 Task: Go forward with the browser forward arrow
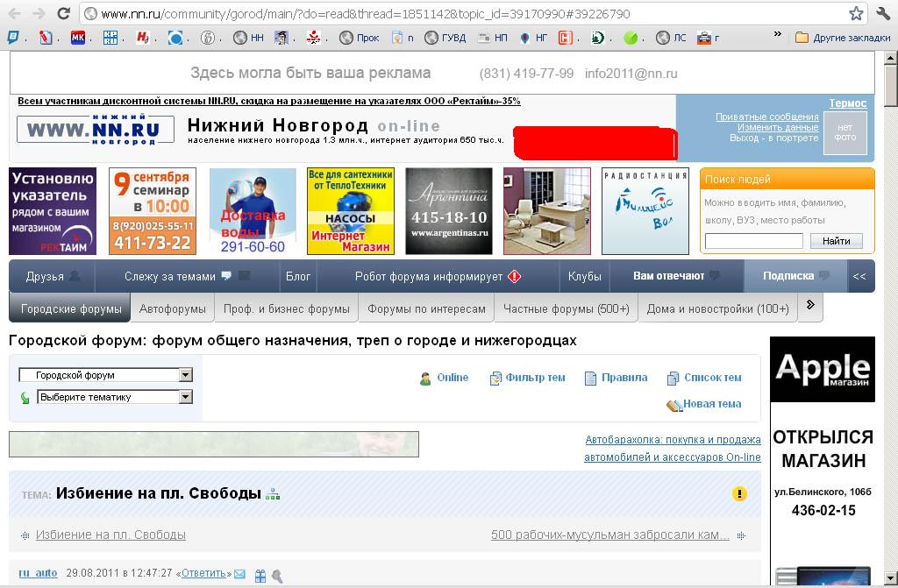(39, 13)
